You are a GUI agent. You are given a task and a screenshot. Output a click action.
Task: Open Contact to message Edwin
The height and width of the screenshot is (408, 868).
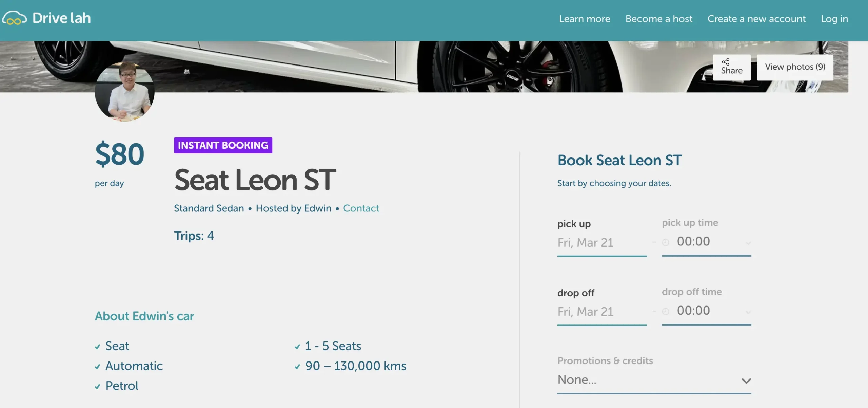pyautogui.click(x=361, y=208)
